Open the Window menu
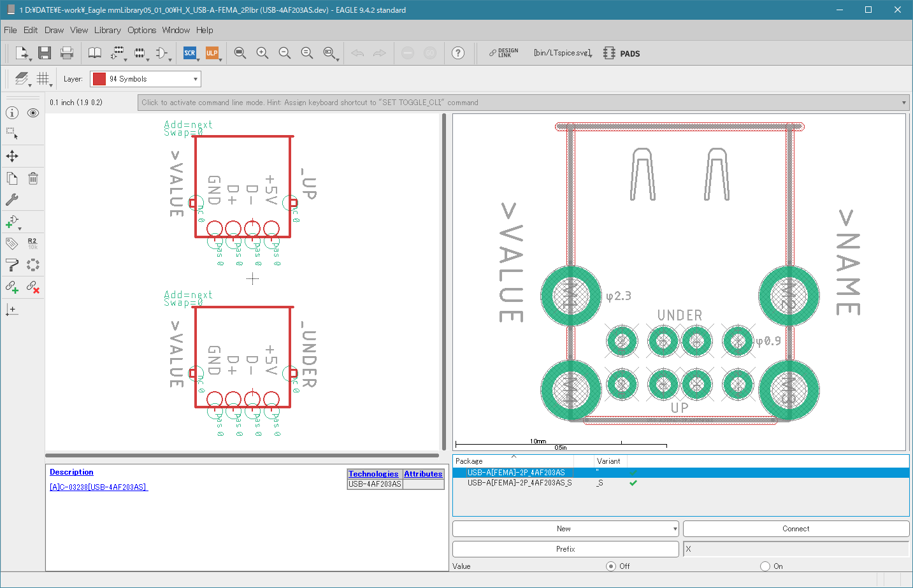This screenshot has width=913, height=588. coord(176,30)
